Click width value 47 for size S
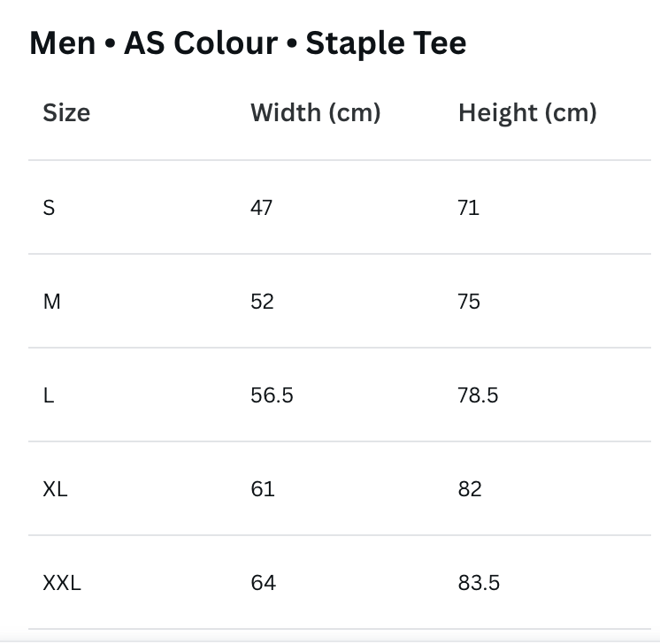Screen dimensions: 660x644 pos(262,208)
